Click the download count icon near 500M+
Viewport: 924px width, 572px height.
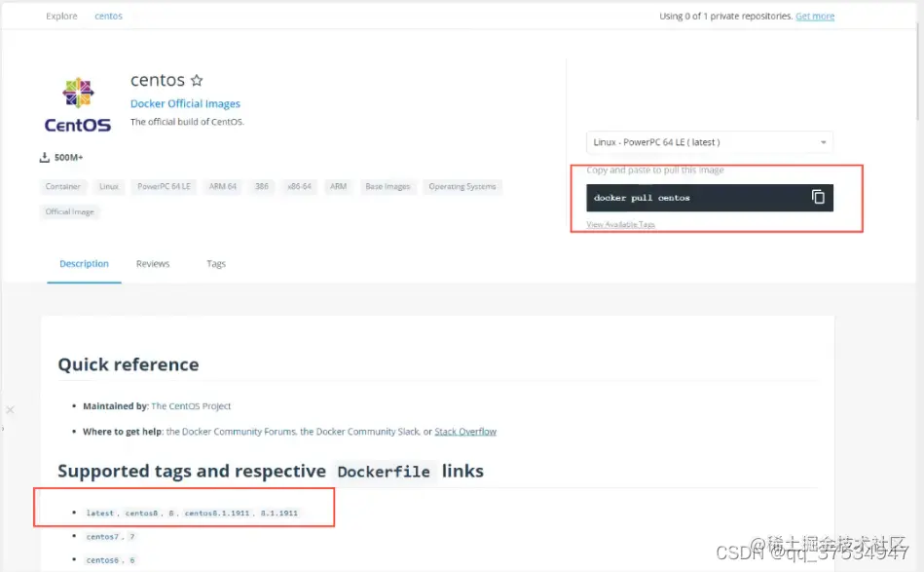(x=44, y=157)
